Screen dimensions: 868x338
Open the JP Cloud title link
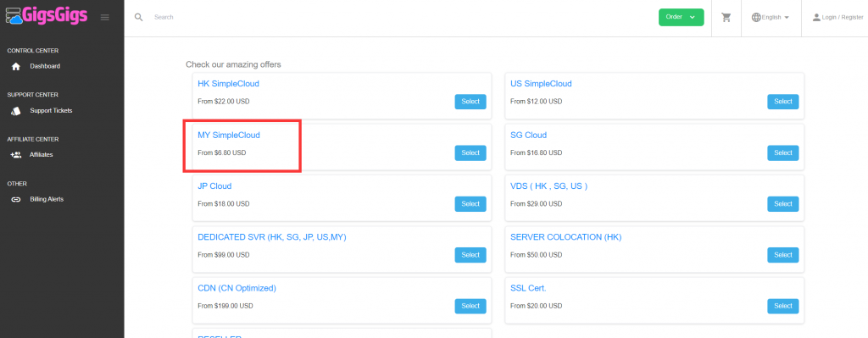point(214,186)
